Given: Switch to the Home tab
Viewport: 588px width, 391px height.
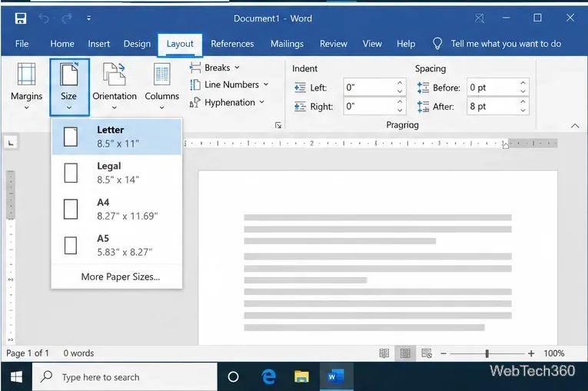Looking at the screenshot, I should click(x=62, y=44).
